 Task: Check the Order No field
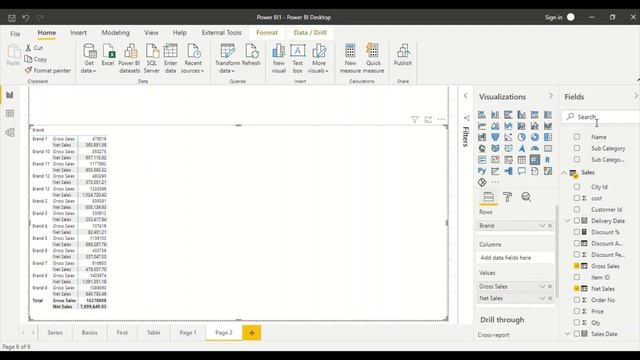[577, 300]
